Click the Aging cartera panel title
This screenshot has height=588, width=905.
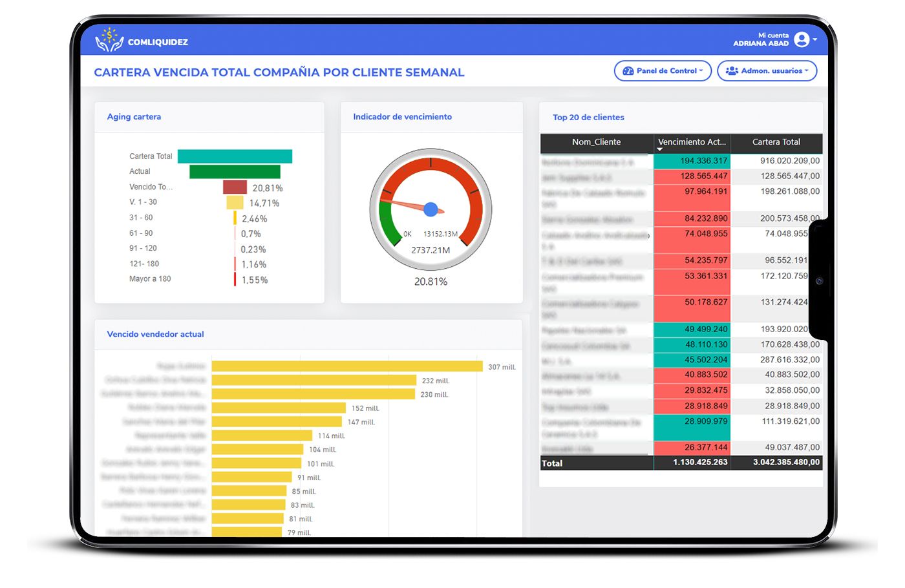134,117
